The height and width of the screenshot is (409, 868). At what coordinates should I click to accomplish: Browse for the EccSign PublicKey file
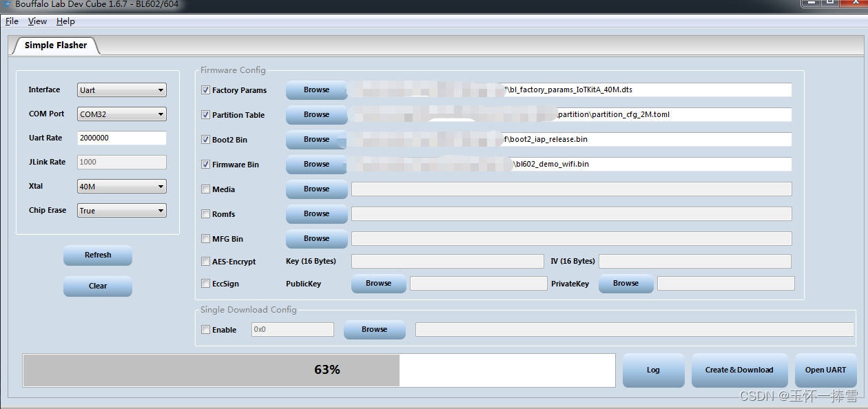[x=379, y=284]
